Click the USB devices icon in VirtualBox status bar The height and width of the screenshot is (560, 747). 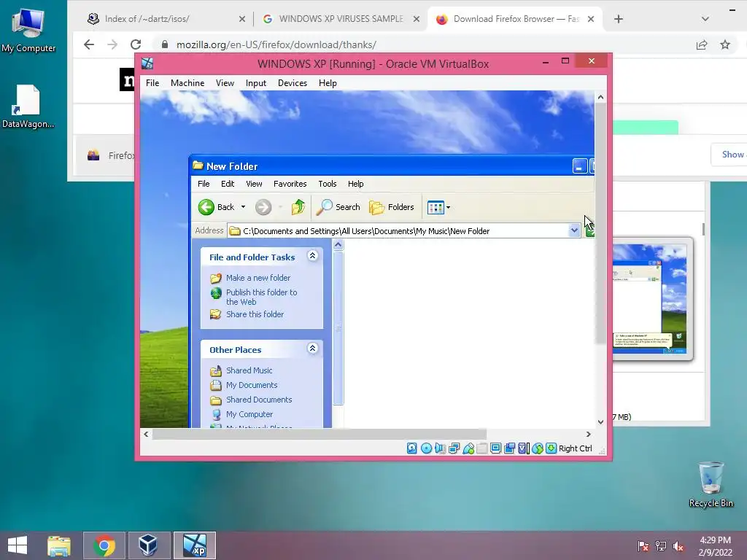click(x=468, y=448)
